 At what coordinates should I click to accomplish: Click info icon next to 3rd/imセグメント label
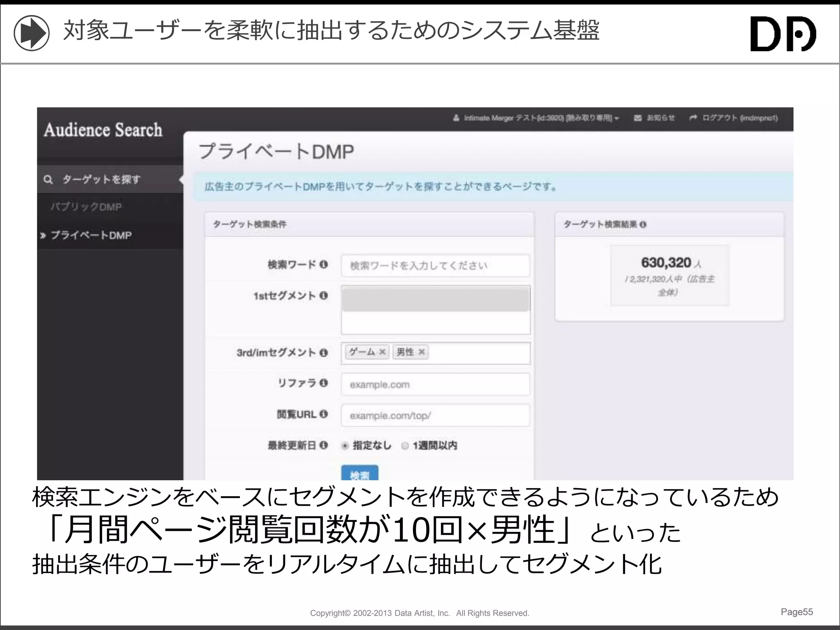pos(324,352)
